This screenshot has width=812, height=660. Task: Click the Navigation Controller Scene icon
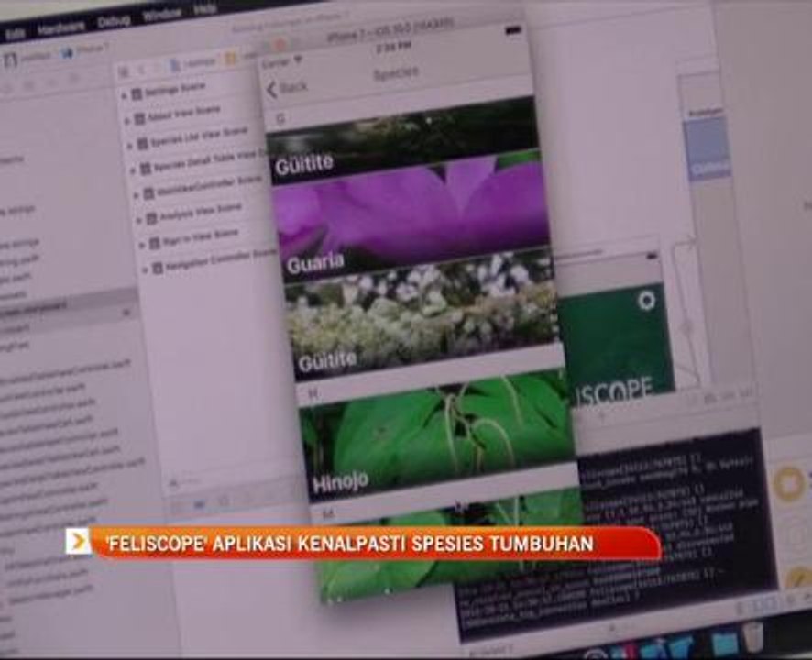(x=158, y=268)
